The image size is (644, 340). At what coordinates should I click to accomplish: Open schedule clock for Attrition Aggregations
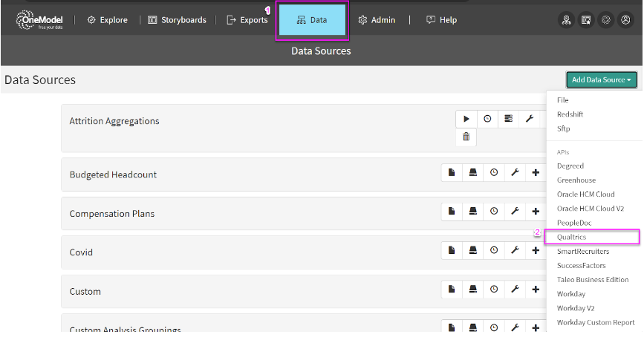coord(487,119)
